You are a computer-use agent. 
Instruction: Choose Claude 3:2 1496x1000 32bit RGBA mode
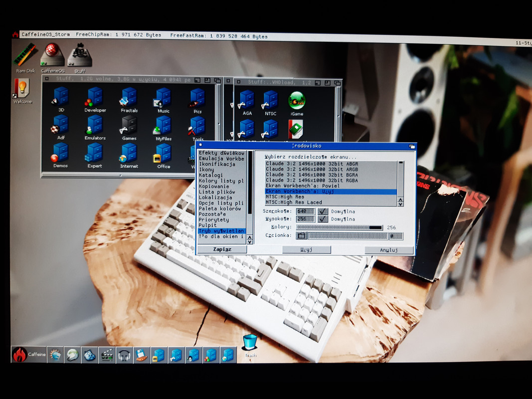coord(331,180)
